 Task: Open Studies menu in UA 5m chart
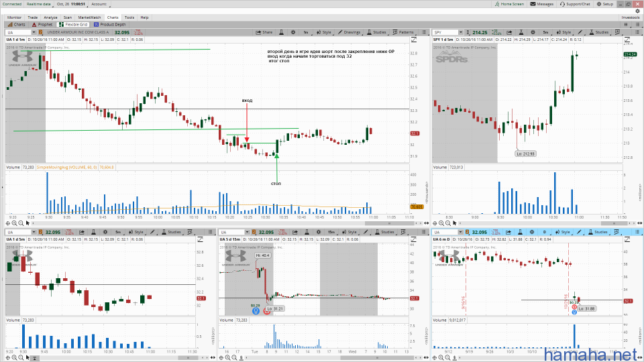click(x=171, y=232)
